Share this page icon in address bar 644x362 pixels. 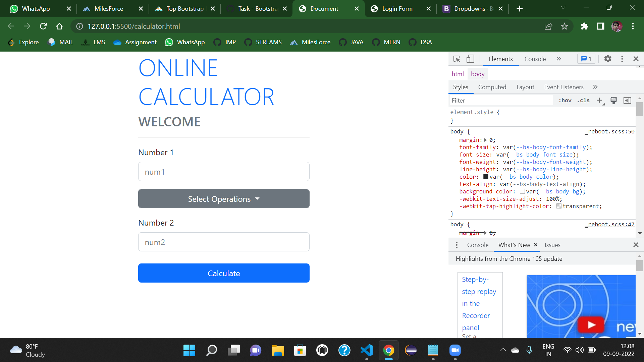coord(548,26)
